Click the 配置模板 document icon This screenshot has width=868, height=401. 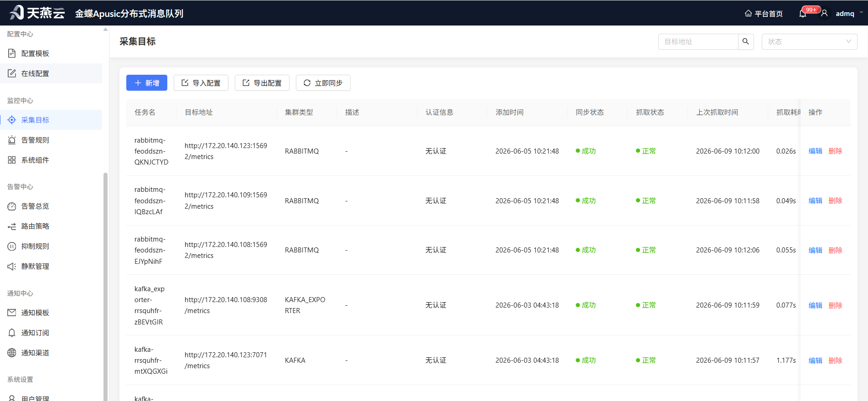(x=12, y=53)
